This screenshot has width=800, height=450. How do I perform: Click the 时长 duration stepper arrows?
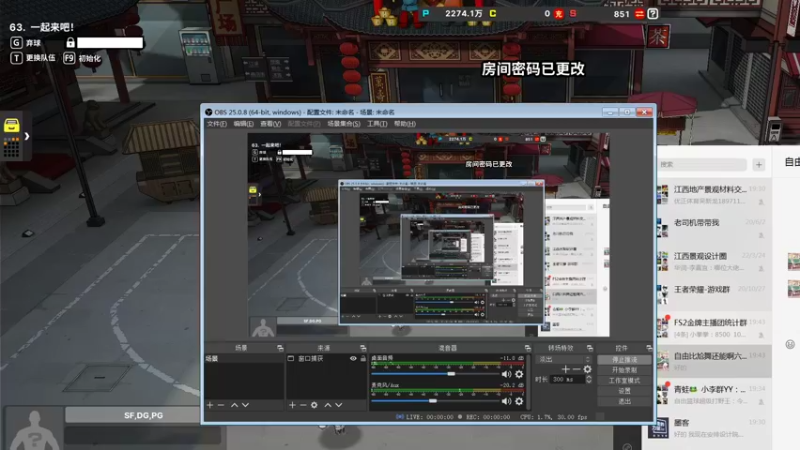click(x=589, y=380)
